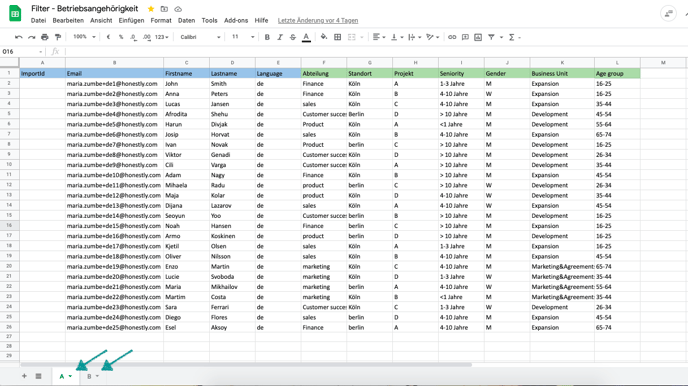Format cell as percent
Image resolution: width=688 pixels, height=386 pixels.
pyautogui.click(x=121, y=37)
